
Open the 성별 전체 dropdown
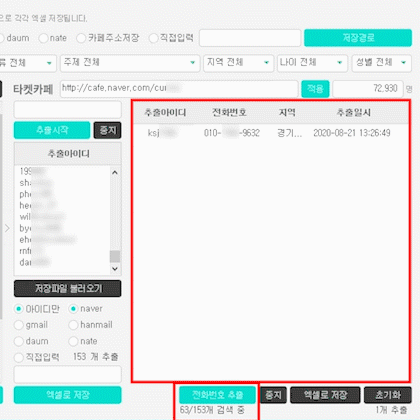click(x=382, y=63)
